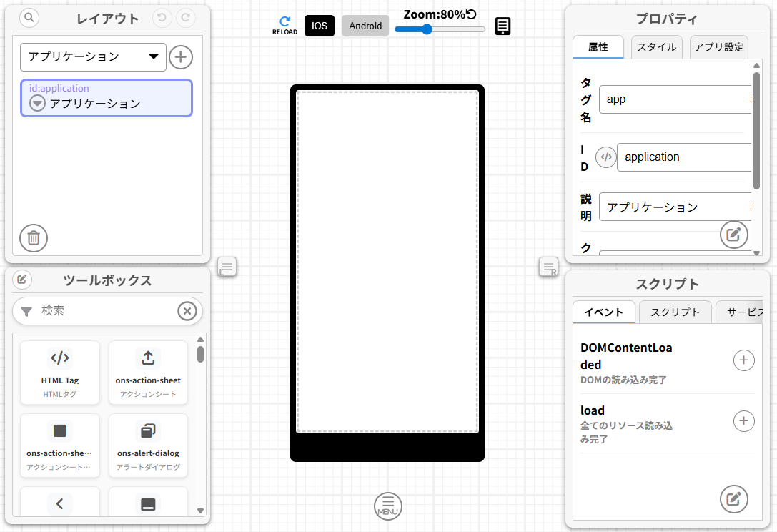Switch the preview to Android
This screenshot has height=532, width=777.
tap(365, 26)
